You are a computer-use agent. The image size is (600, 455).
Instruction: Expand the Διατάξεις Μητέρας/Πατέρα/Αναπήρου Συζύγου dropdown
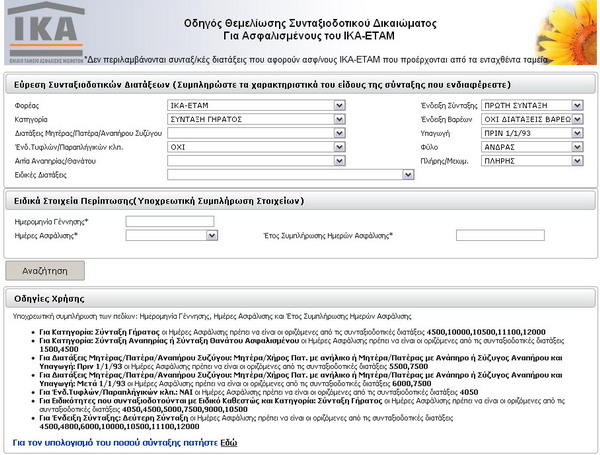[x=256, y=133]
